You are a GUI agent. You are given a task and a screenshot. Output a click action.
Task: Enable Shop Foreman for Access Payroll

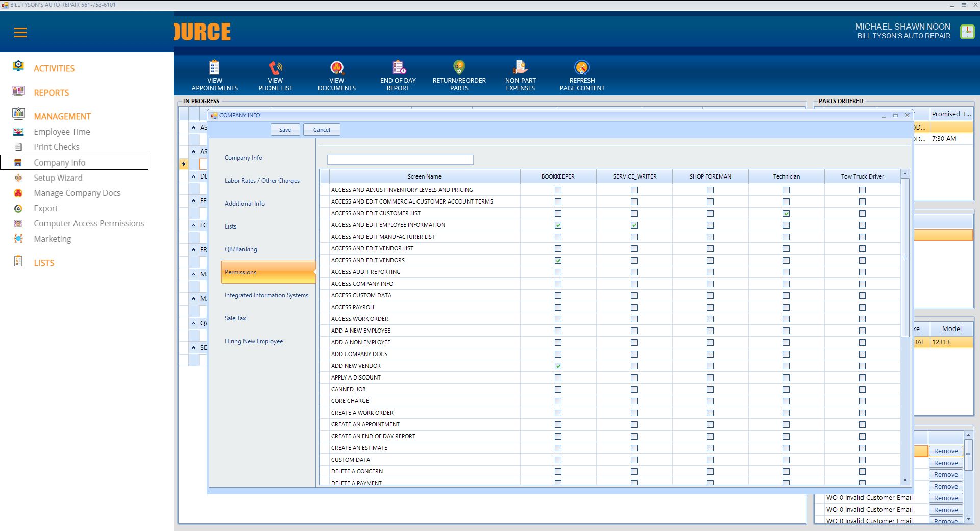coord(710,308)
